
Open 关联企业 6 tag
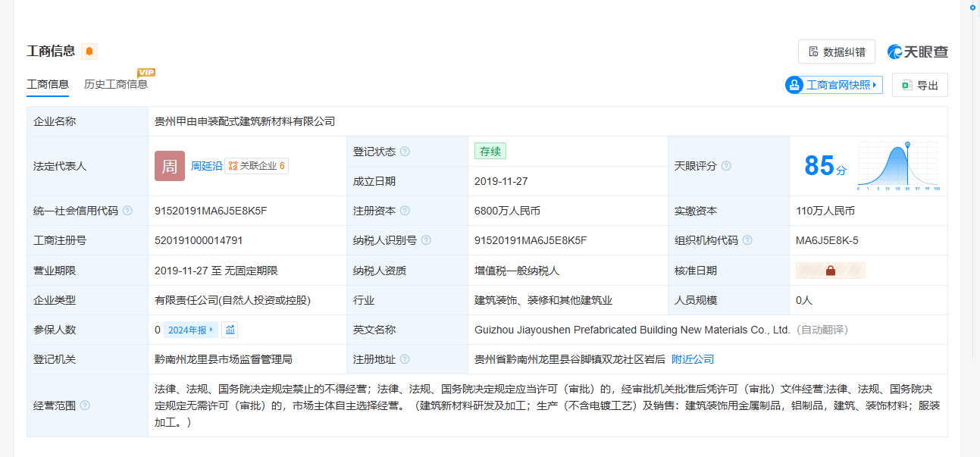256,166
